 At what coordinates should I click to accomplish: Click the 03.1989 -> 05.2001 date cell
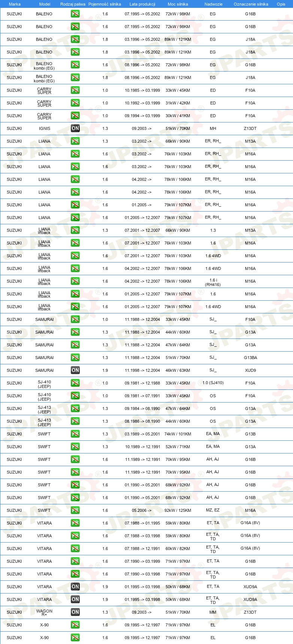(x=142, y=434)
